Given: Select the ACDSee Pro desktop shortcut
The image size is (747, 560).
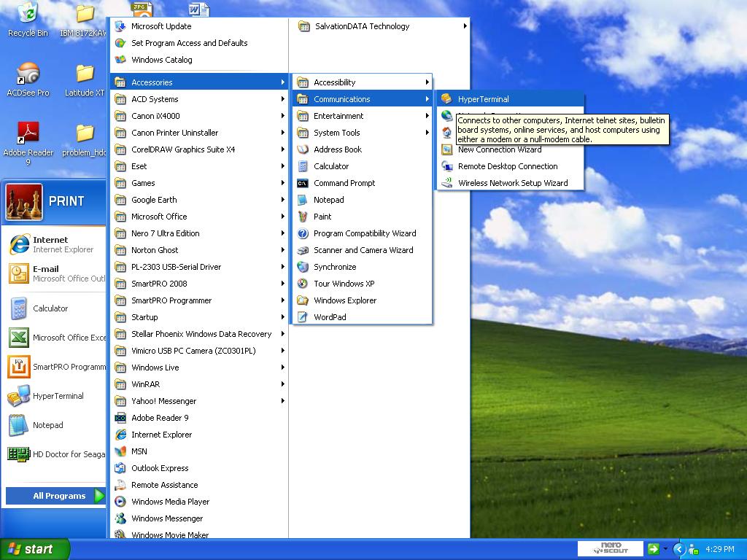Looking at the screenshot, I should click(28, 80).
